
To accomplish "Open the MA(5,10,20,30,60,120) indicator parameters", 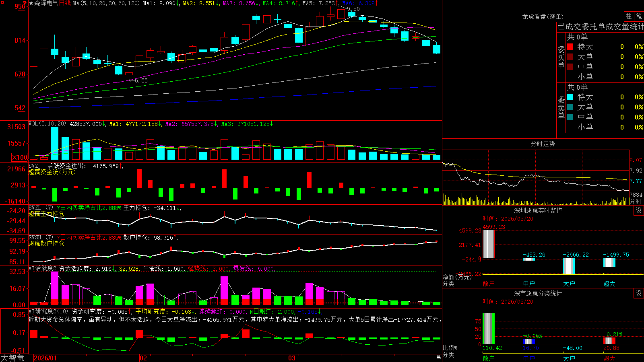I will 106,3.
